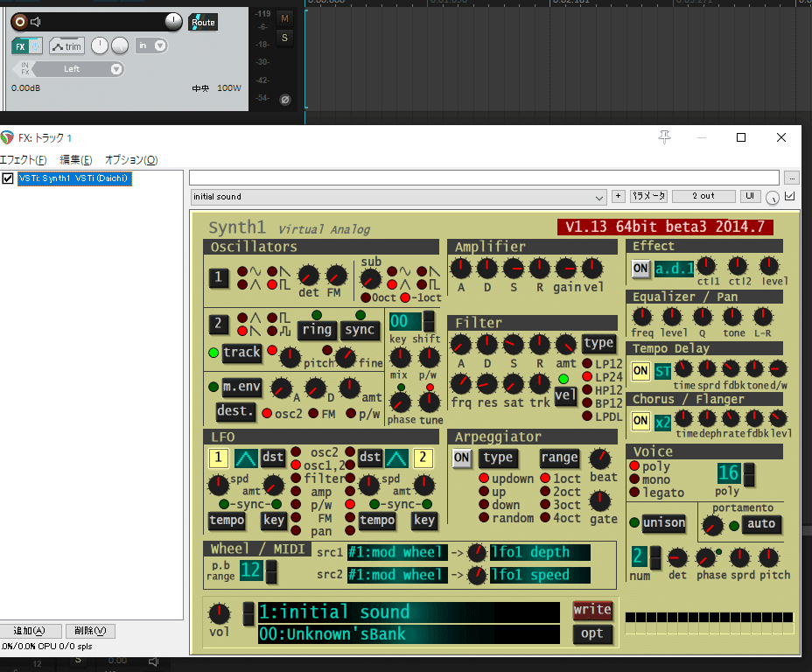The height and width of the screenshot is (672, 812).
Task: Toggle the ring modulation button
Action: coord(317,330)
